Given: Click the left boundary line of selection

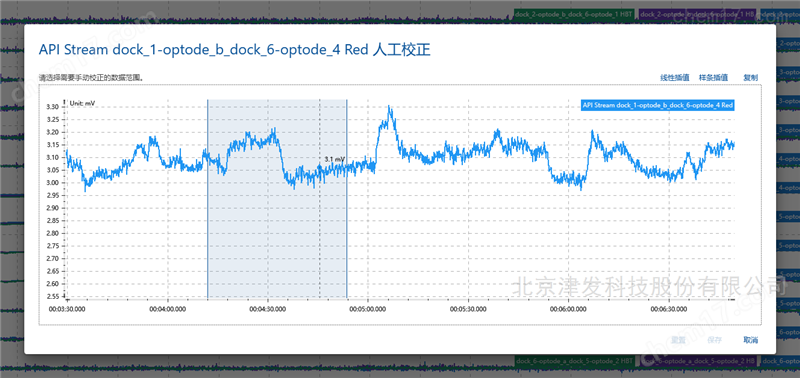Looking at the screenshot, I should tap(208, 198).
